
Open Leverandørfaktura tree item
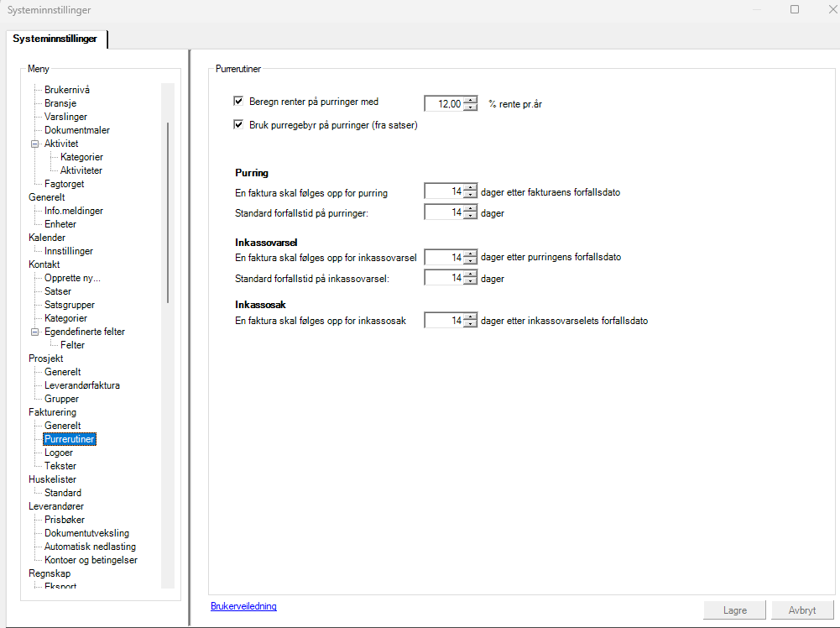[82, 385]
